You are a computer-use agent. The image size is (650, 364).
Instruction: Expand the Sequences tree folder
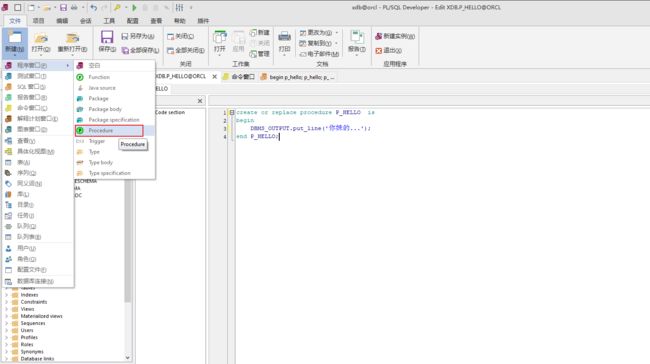tap(7, 323)
